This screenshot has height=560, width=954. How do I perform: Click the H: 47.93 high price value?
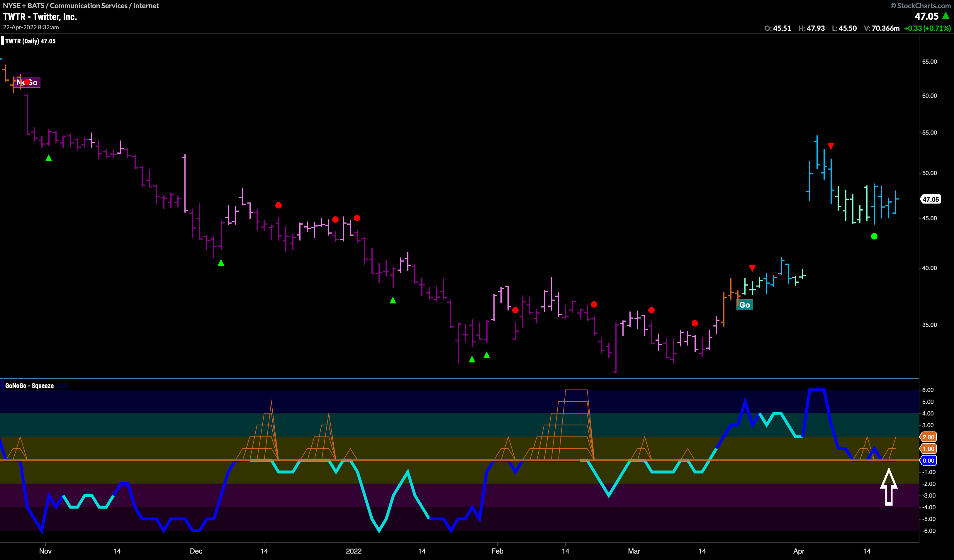point(811,28)
